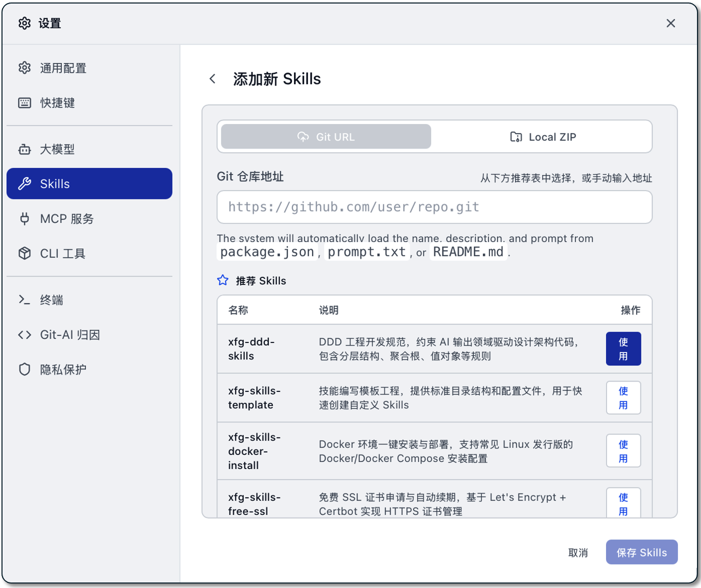The width and height of the screenshot is (701, 588).
Task: Click the plug icon beside MCP 服务
Action: [x=24, y=219]
